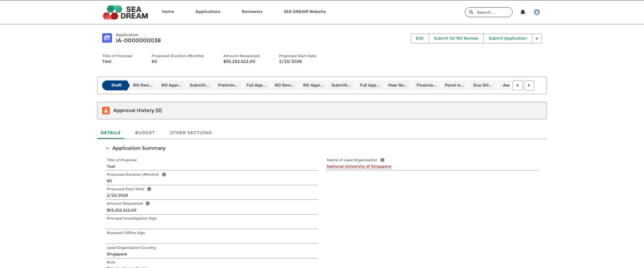
Task: Select the Draft stage in path
Action: point(116,85)
